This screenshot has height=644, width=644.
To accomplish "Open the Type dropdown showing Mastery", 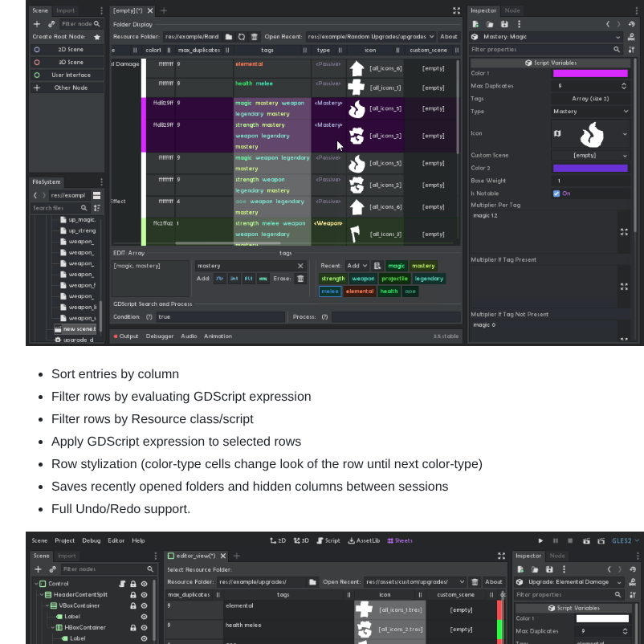I will click(x=591, y=112).
